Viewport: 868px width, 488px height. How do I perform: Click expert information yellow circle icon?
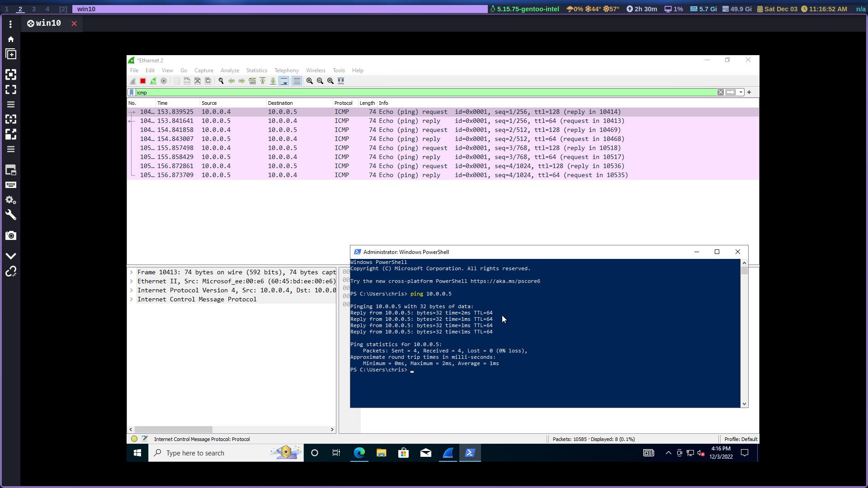coord(134,439)
